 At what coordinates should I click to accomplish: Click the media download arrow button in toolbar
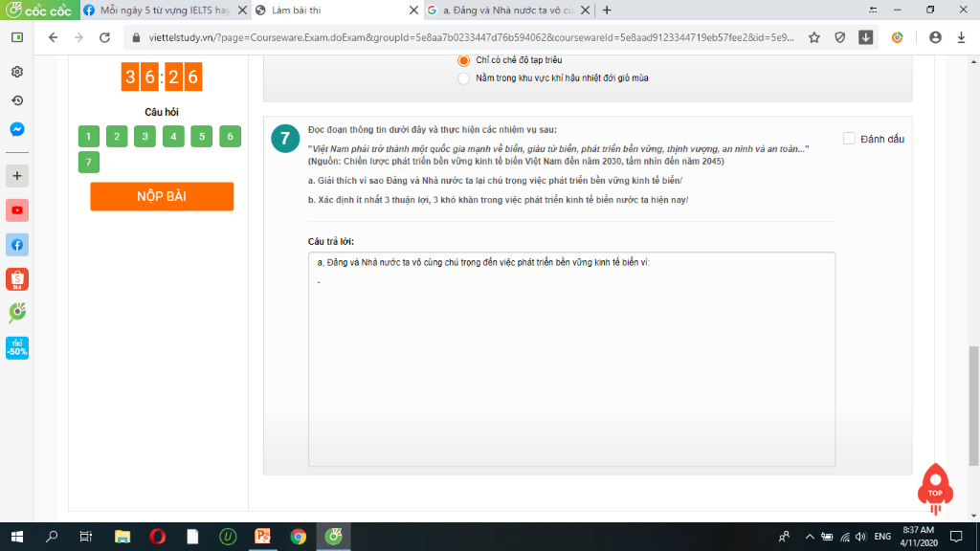point(865,37)
